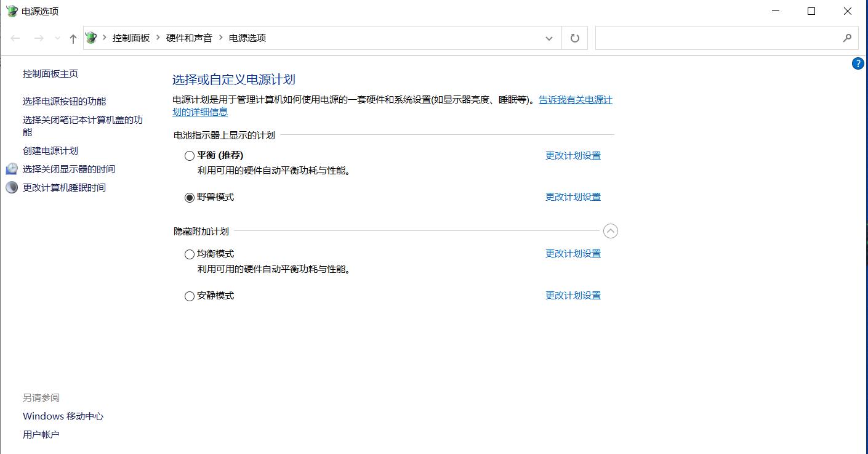Click the 另请参阅 label
This screenshot has width=868, height=454.
point(41,397)
